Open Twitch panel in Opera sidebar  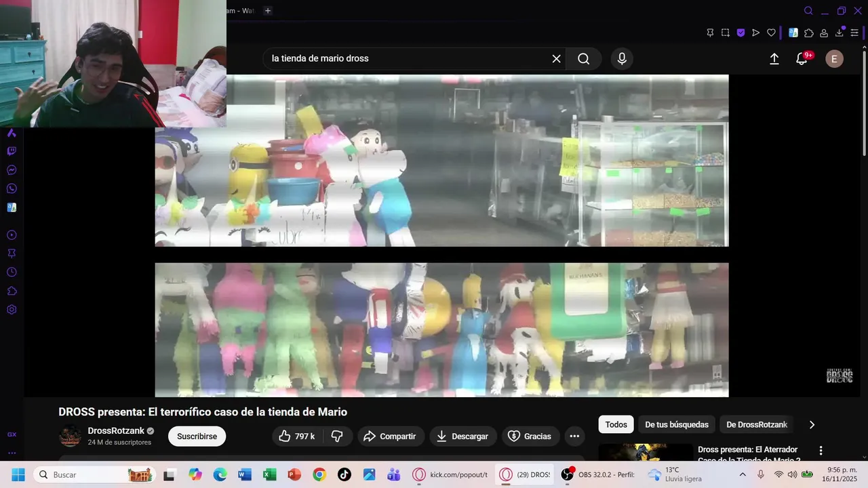[x=12, y=151]
